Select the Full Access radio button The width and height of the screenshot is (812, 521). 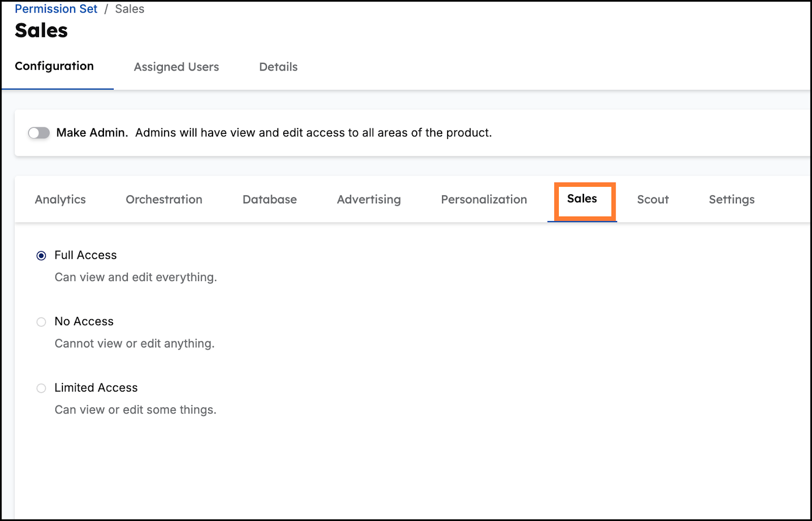42,256
